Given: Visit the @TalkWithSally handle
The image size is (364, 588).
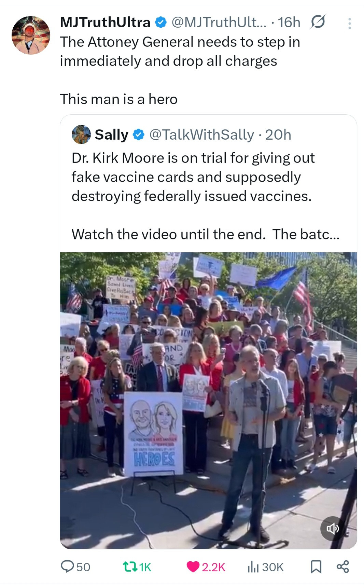Looking at the screenshot, I should [202, 135].
